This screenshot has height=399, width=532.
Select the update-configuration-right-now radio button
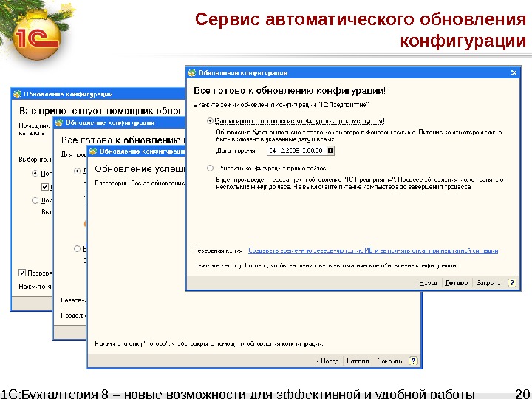(x=210, y=168)
